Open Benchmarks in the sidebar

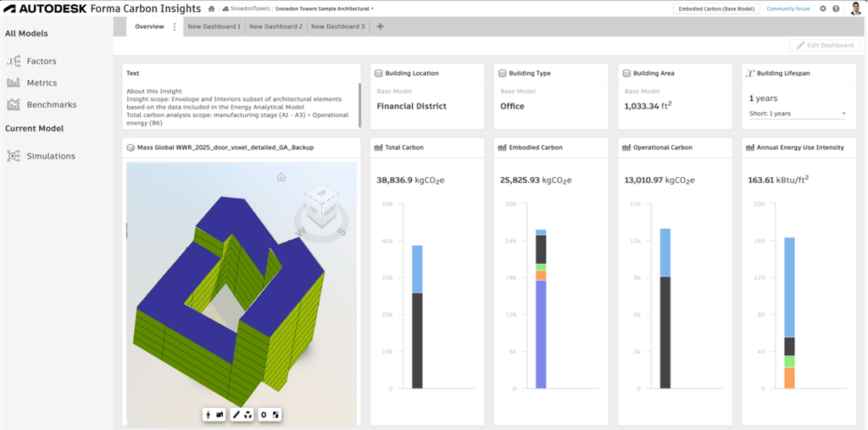[42, 104]
